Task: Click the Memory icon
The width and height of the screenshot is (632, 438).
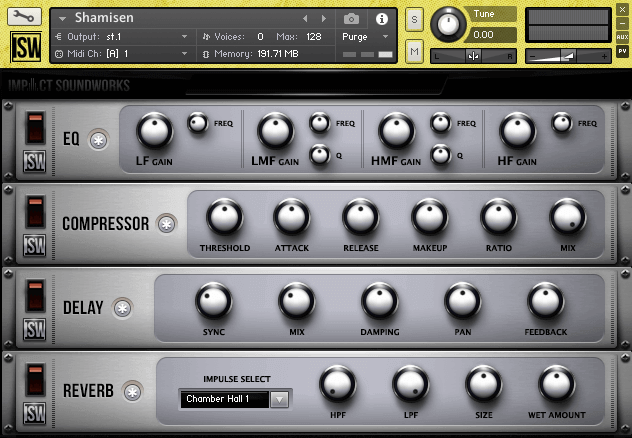Action: [x=206, y=54]
